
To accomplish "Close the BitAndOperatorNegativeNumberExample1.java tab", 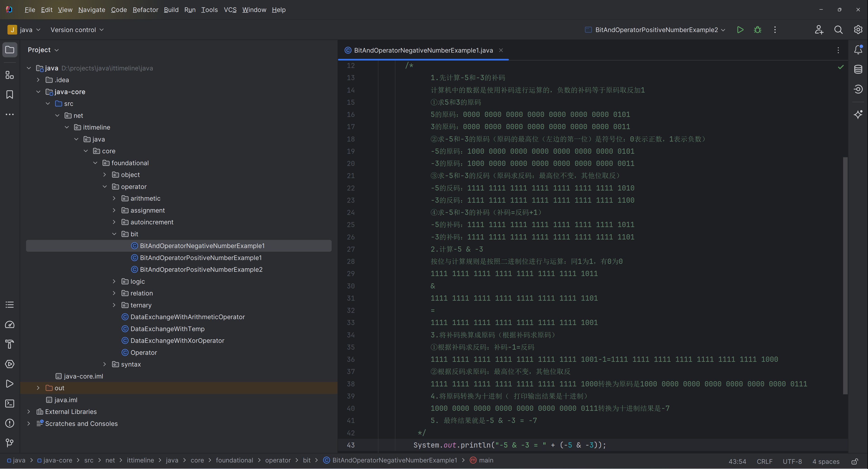I will click(501, 50).
